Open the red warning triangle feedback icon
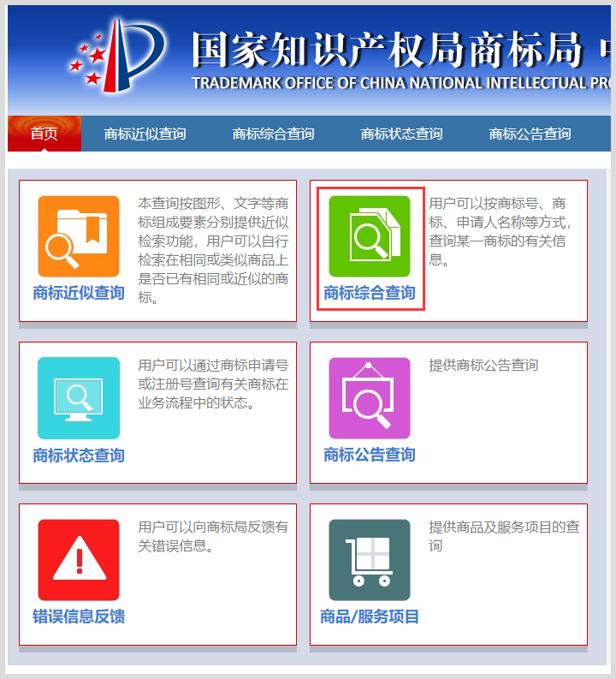Viewport: 616px width, 679px height. [x=79, y=560]
